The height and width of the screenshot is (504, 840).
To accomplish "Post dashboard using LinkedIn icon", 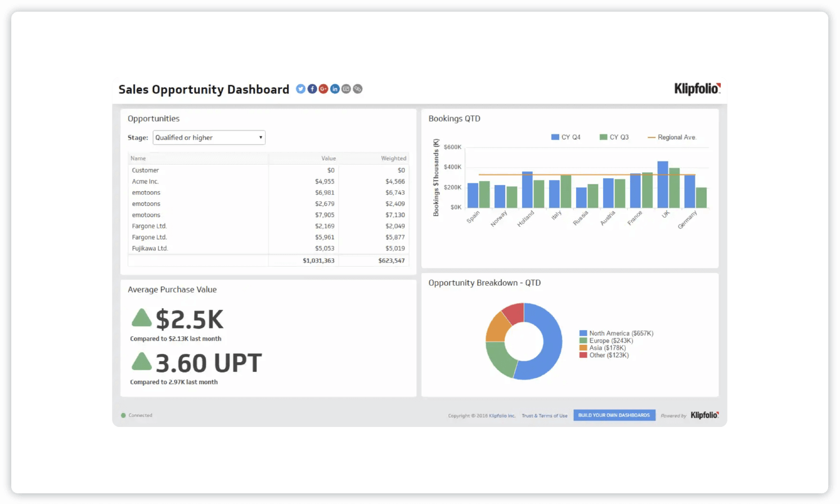I will pyautogui.click(x=335, y=89).
